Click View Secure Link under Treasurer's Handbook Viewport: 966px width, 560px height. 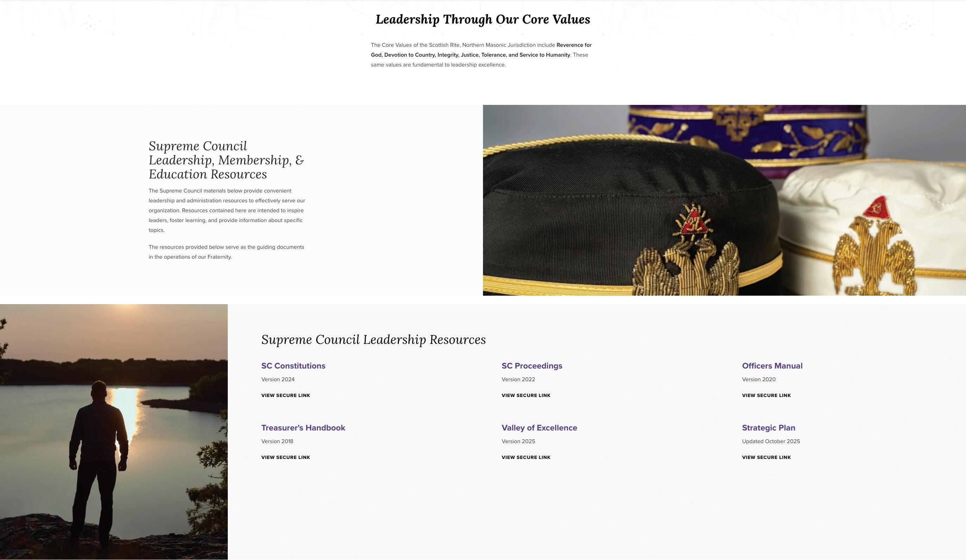point(286,457)
